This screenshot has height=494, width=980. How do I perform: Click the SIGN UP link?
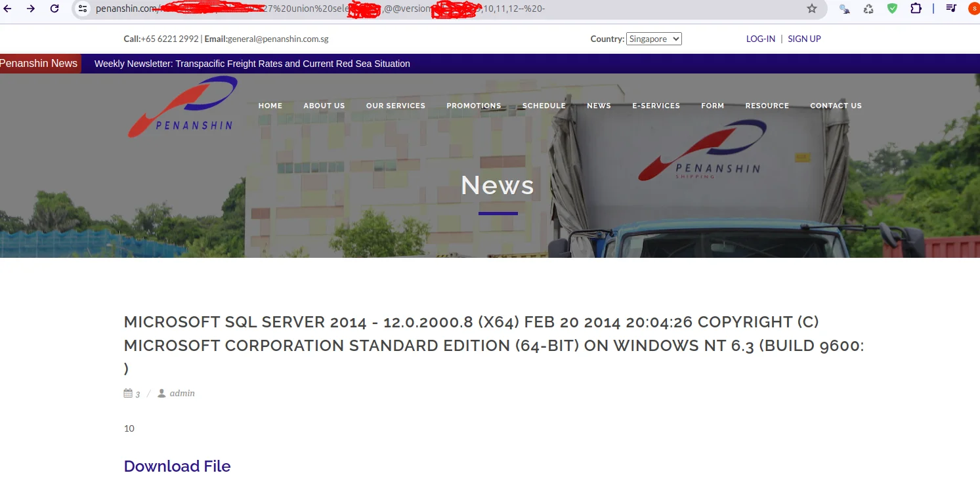click(804, 39)
